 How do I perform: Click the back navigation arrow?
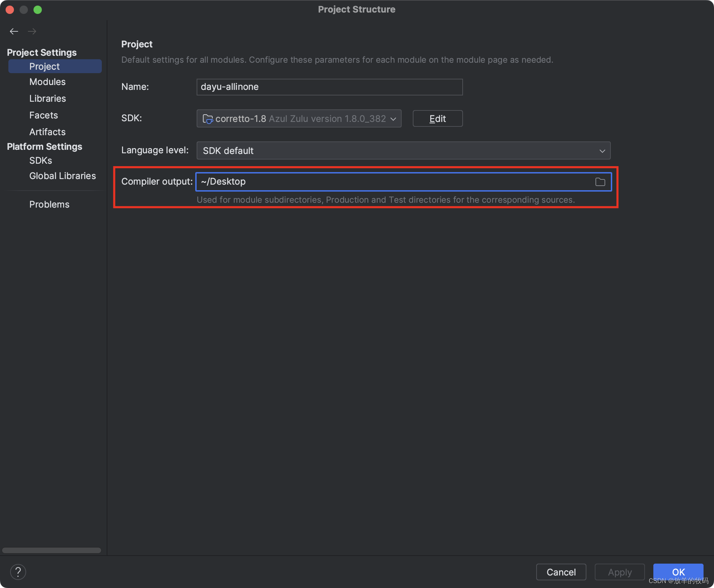pyautogui.click(x=14, y=31)
